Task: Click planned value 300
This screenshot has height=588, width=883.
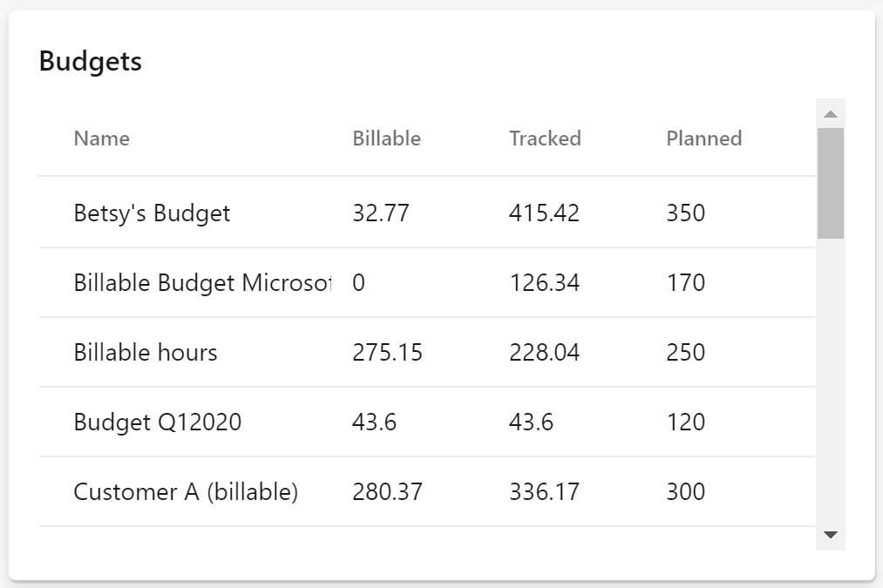Action: pyautogui.click(x=686, y=492)
